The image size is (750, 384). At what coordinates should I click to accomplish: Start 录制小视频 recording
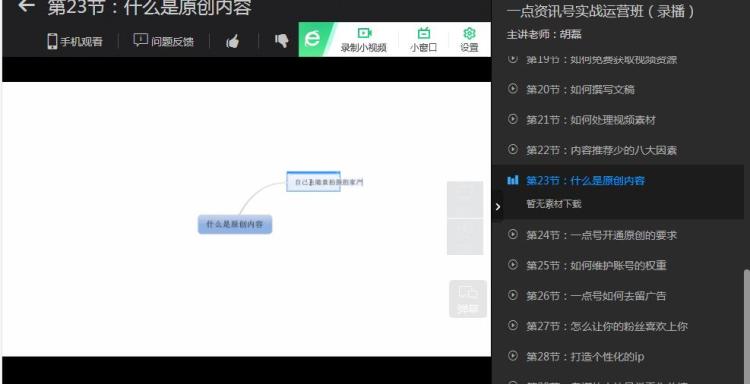[364, 40]
